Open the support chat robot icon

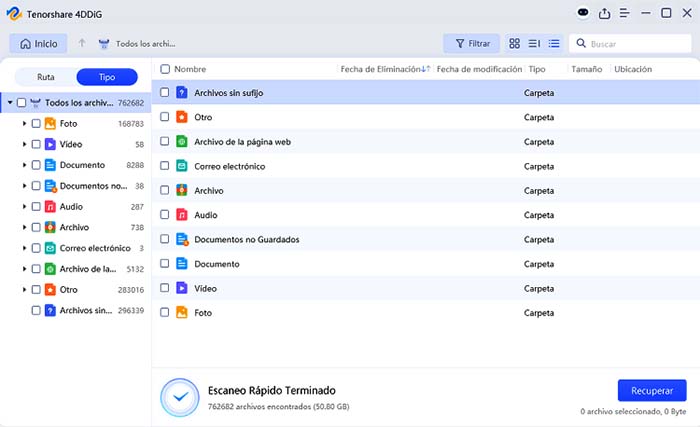point(583,13)
